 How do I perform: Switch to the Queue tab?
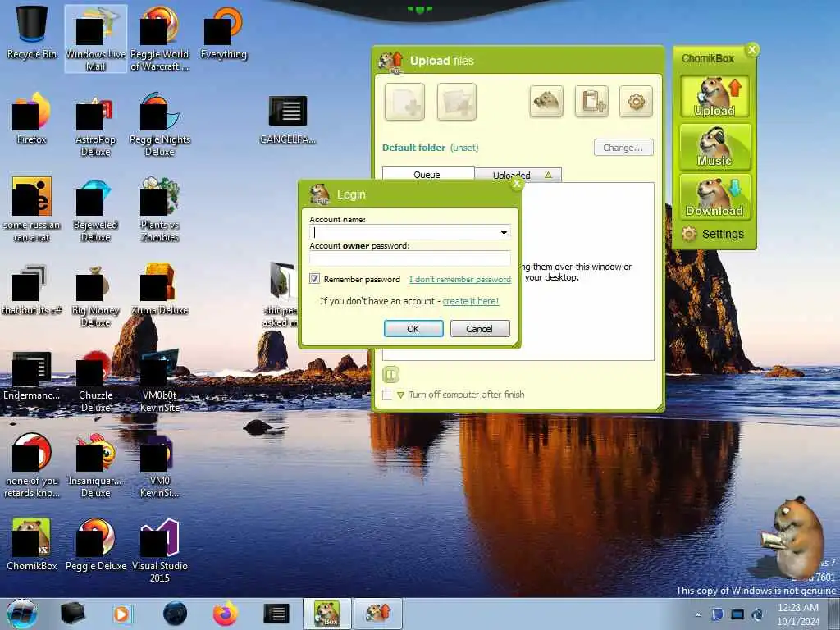(427, 174)
